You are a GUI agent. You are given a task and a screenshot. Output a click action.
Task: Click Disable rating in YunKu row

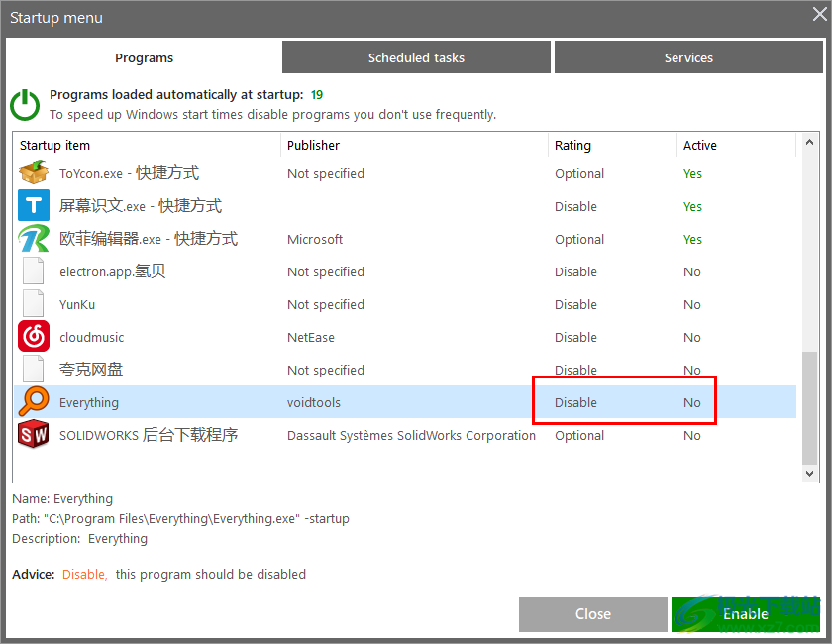[x=575, y=304]
